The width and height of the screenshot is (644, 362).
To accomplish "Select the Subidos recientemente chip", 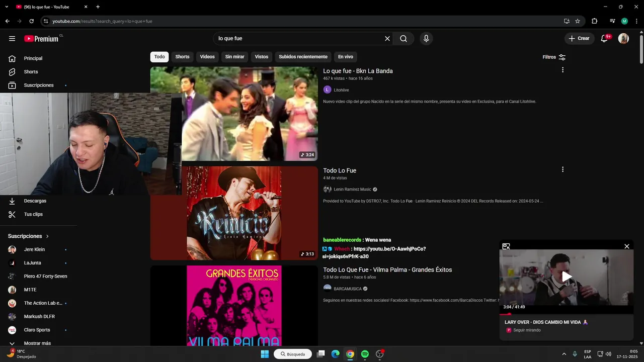I will [x=303, y=57].
